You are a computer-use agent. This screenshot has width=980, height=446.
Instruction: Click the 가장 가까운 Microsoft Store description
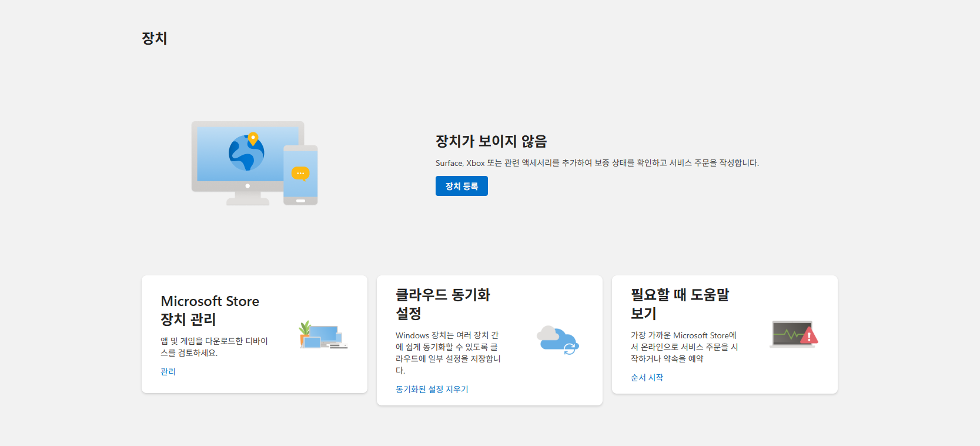[684, 347]
